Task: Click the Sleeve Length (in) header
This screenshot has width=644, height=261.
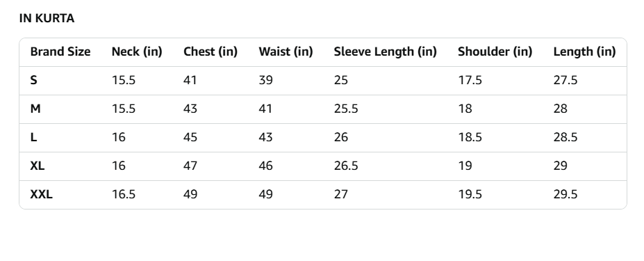Action: 386,52
